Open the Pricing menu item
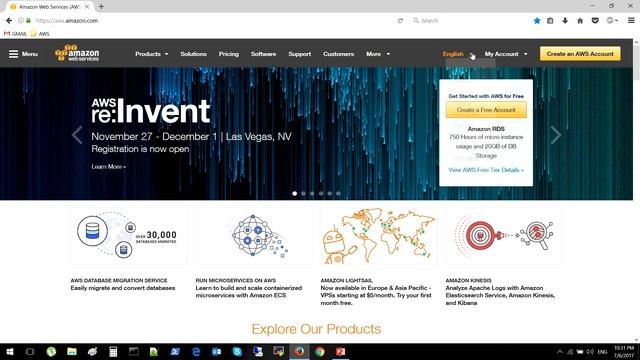 point(229,54)
